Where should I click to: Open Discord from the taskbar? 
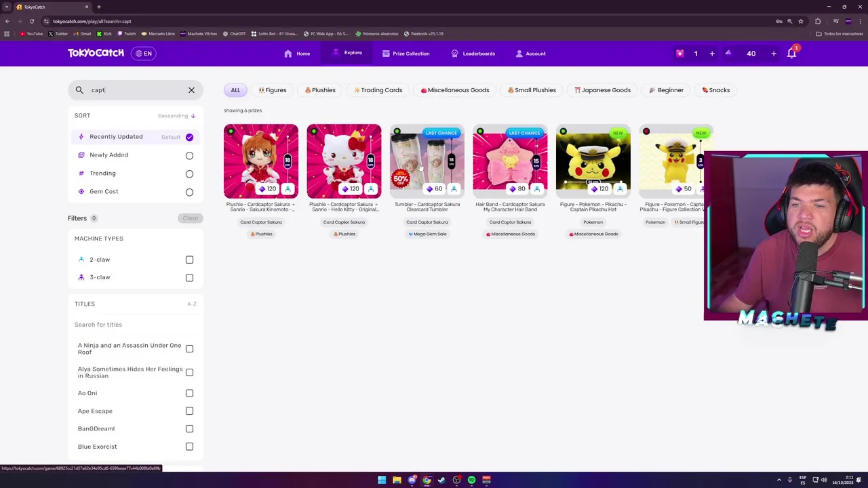pyautogui.click(x=412, y=480)
